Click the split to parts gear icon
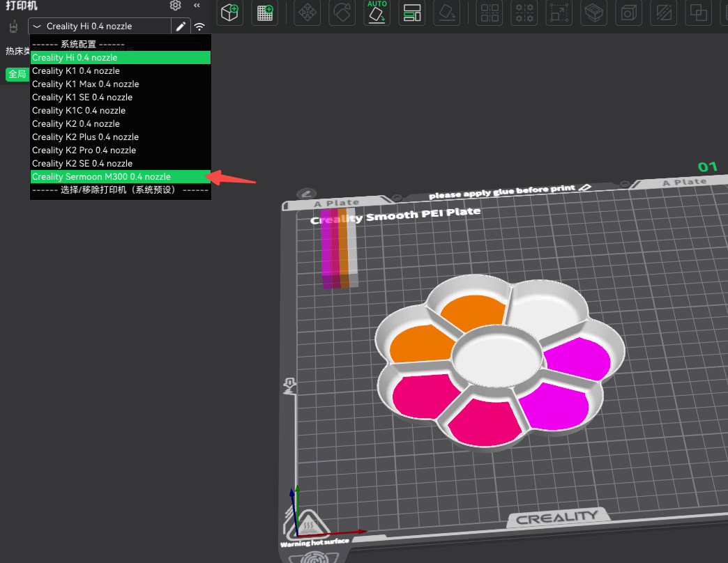Image resolution: width=728 pixels, height=563 pixels. click(524, 13)
